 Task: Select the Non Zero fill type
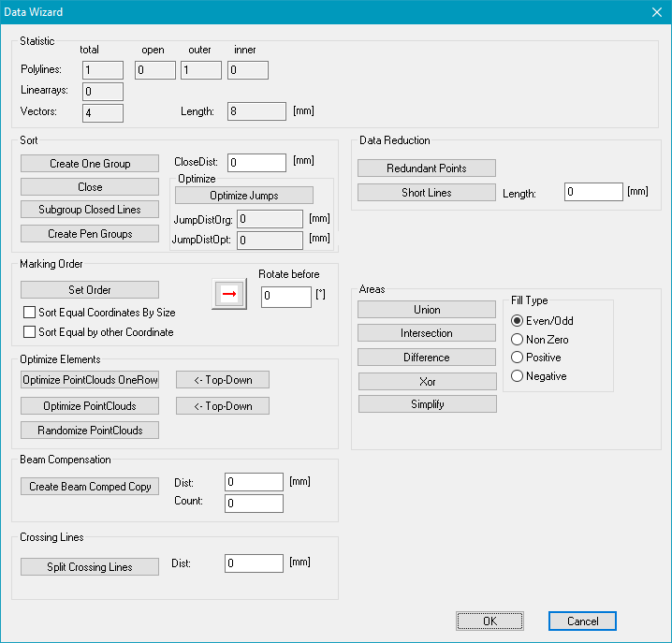click(x=517, y=340)
